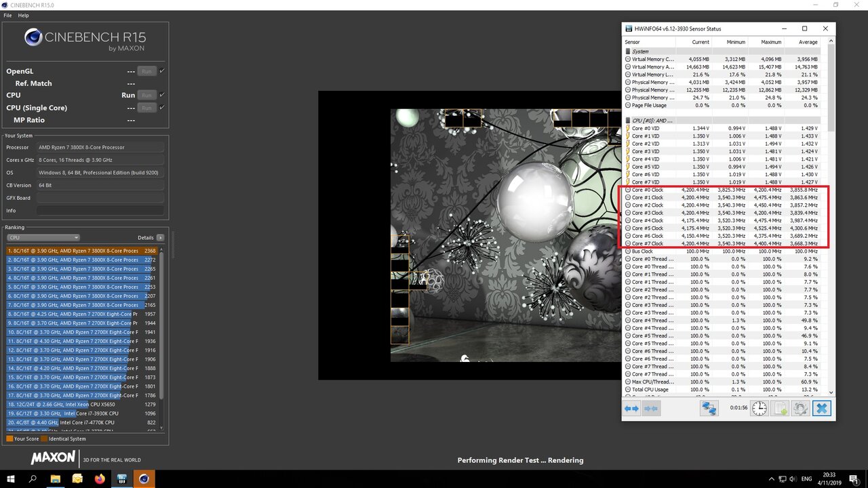Select the Virtual Memory Load sensor row
Image resolution: width=868 pixels, height=488 pixels.
tap(722, 75)
